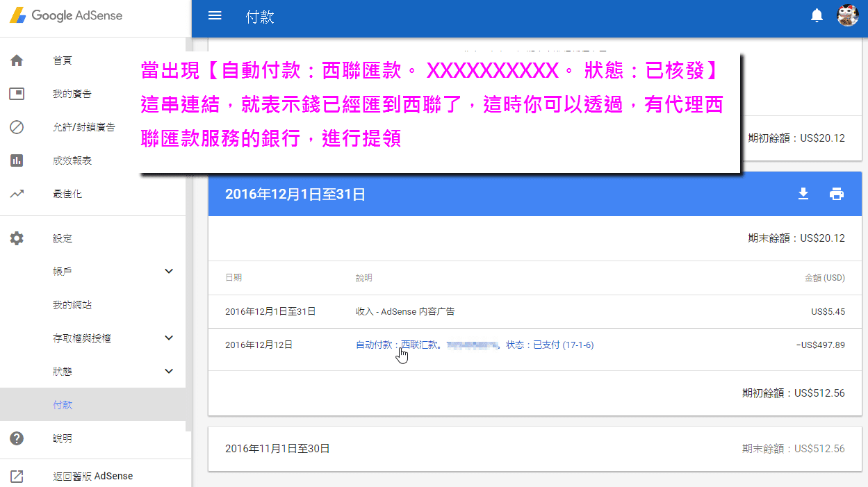
Task: Click the Google AdSense logo
Action: tap(66, 15)
